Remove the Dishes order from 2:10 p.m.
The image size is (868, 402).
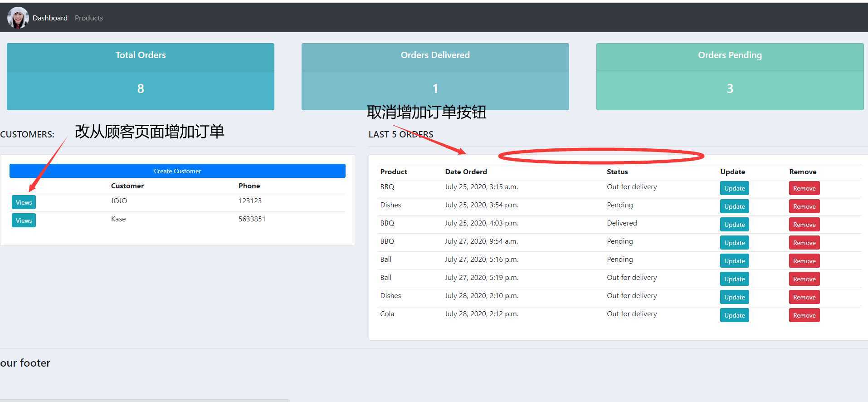(804, 297)
